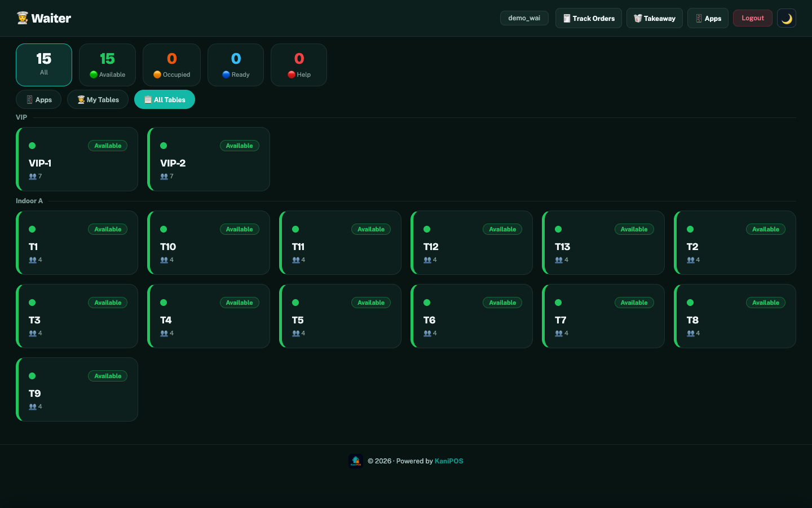Click the green status dot on table T7
The width and height of the screenshot is (812, 508).
[558, 303]
